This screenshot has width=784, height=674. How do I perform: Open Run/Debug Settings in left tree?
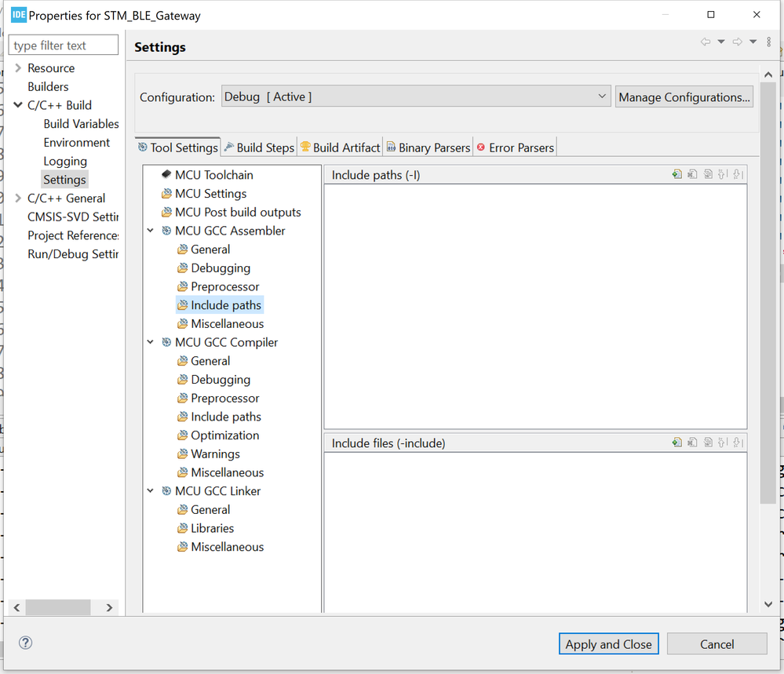[x=73, y=254]
